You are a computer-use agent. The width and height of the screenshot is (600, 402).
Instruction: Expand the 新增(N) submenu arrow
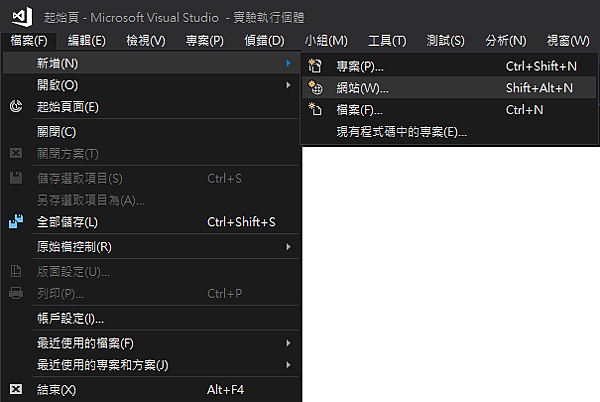[289, 63]
